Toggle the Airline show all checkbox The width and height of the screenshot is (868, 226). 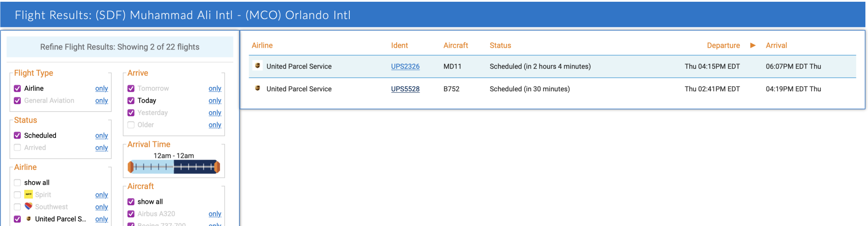[17, 183]
